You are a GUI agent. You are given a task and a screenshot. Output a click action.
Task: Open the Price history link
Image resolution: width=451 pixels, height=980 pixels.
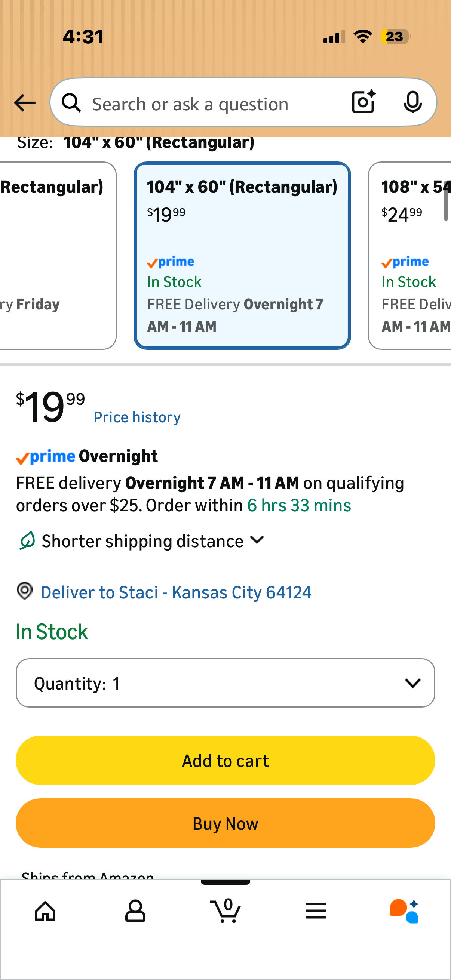tap(137, 417)
